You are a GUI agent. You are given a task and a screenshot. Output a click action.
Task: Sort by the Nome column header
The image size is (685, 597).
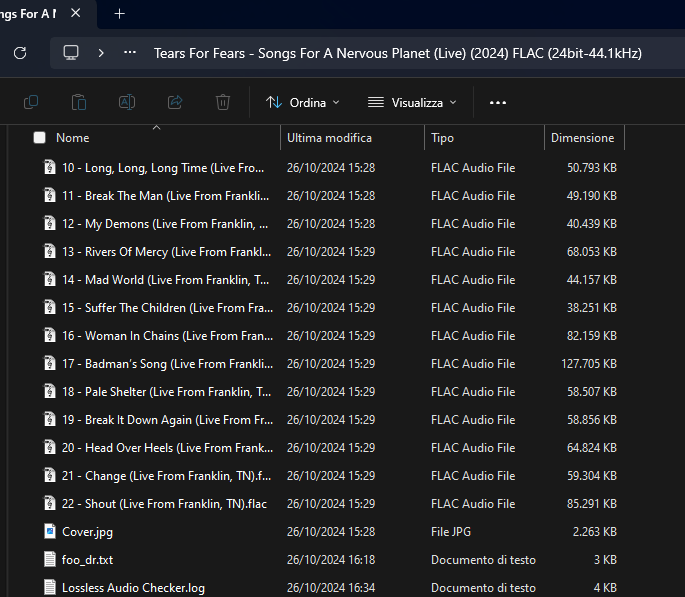(x=73, y=138)
